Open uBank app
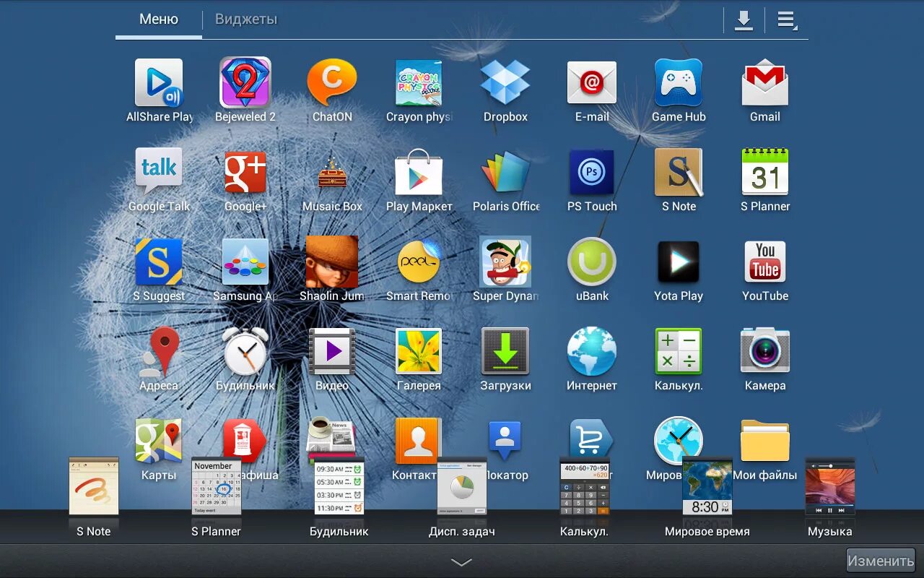924x578 pixels. [x=592, y=262]
